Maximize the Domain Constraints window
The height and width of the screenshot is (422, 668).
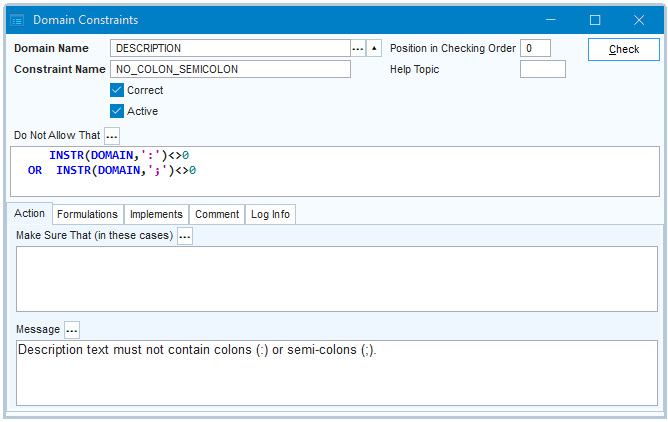tap(595, 20)
